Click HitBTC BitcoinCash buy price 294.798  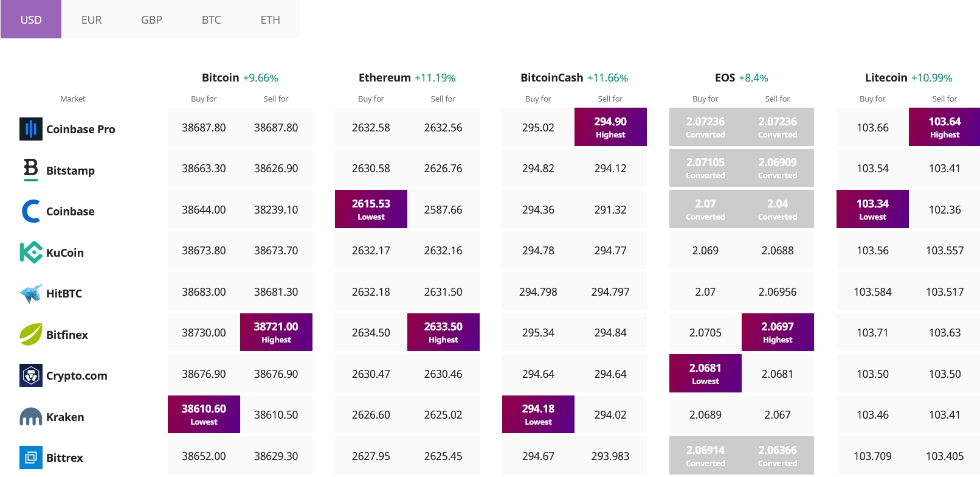click(x=538, y=292)
